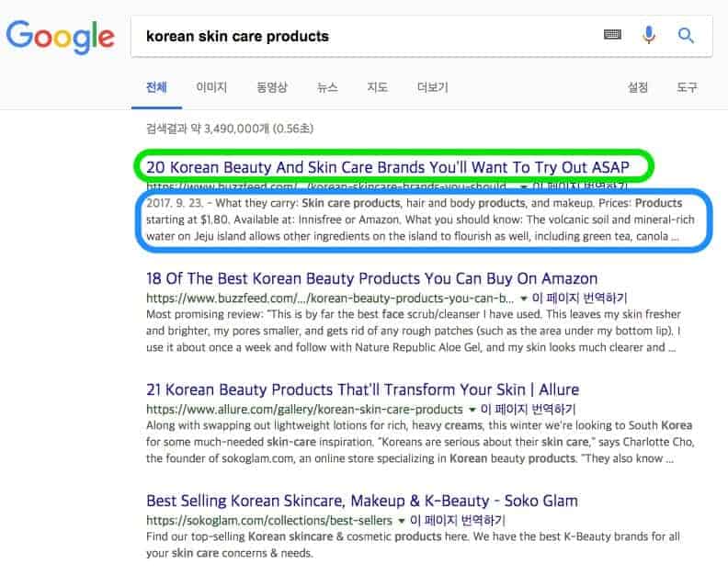The width and height of the screenshot is (728, 575).
Task: Open '18 Of The Best Korean Beauty Products' result
Action: pos(371,278)
